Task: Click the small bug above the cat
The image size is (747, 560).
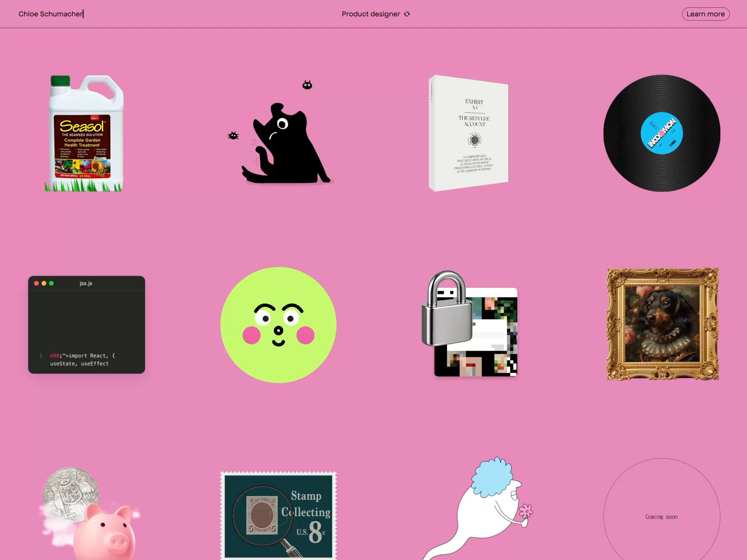Action: 307,85
